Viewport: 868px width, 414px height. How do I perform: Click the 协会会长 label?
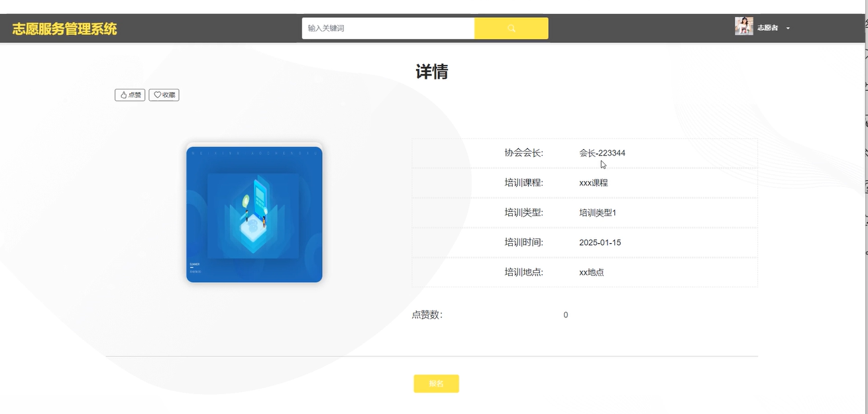pos(524,153)
